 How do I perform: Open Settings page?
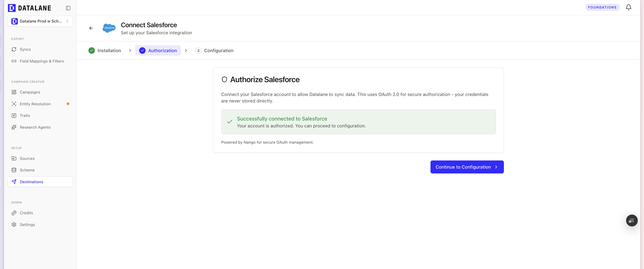(x=40, y=224)
